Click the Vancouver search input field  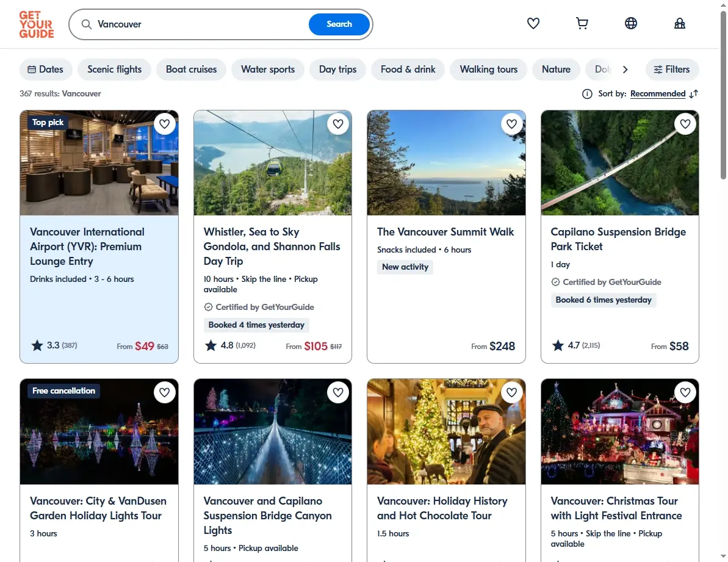click(x=200, y=24)
